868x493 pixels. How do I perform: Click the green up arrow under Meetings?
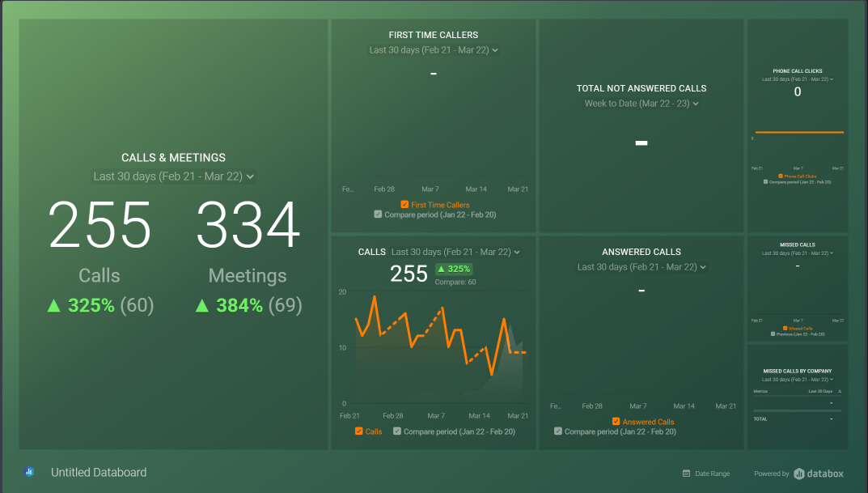[x=202, y=306]
